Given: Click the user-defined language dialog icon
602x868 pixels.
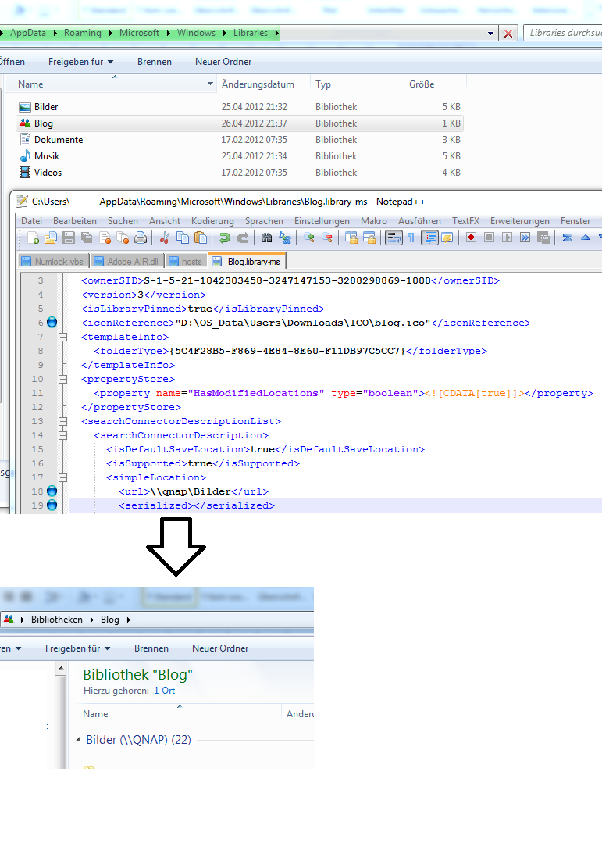Looking at the screenshot, I should point(447,238).
